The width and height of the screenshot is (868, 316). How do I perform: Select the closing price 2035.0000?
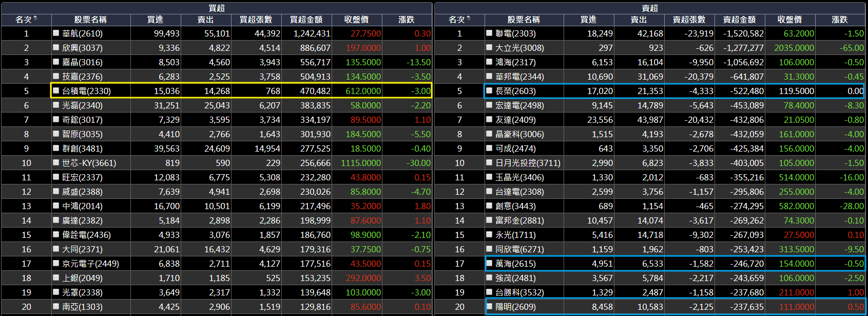[x=794, y=48]
